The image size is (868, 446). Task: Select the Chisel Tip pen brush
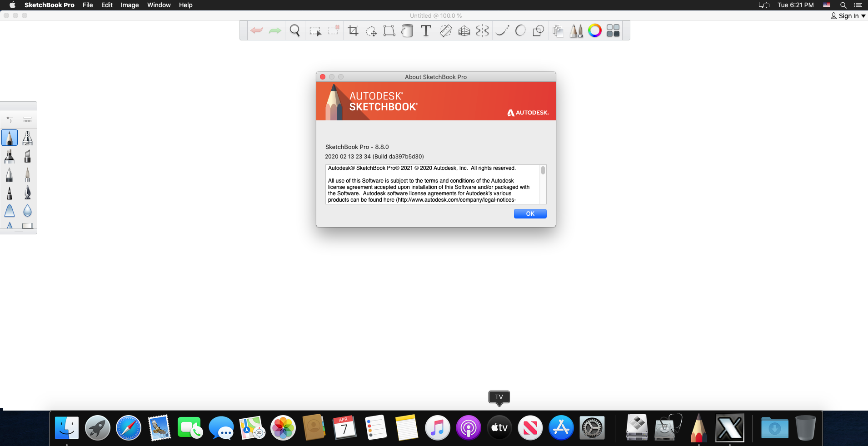[x=27, y=156]
